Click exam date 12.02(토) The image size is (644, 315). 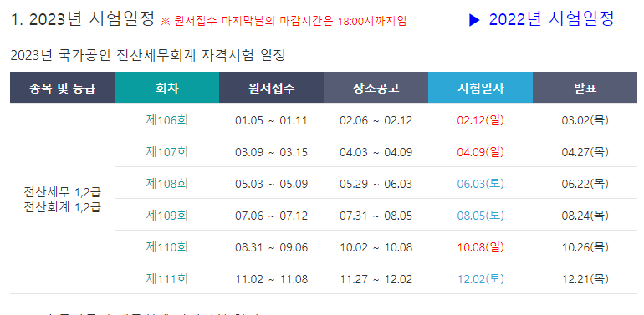tap(481, 280)
